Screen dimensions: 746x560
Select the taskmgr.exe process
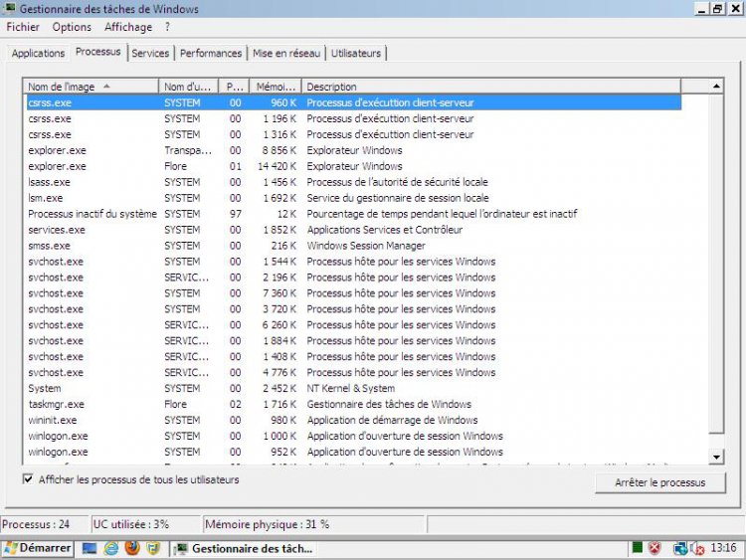354,404
